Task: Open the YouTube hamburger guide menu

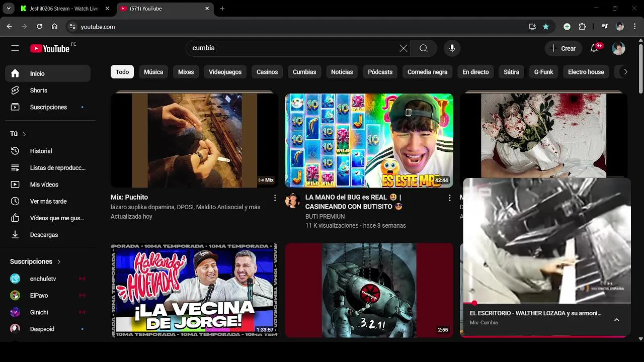Action: coord(15,48)
